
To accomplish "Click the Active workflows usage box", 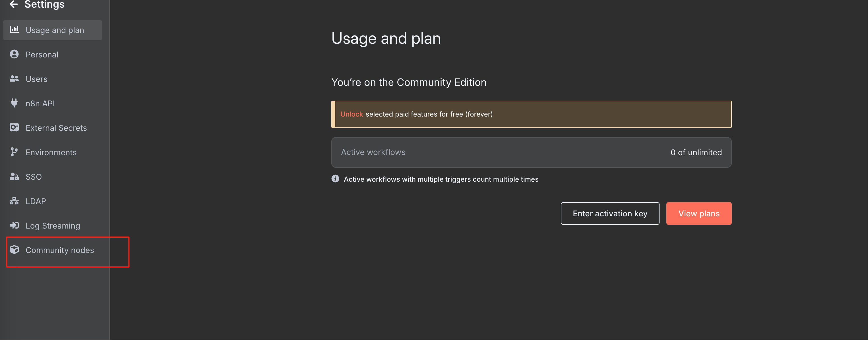I will coord(531,152).
